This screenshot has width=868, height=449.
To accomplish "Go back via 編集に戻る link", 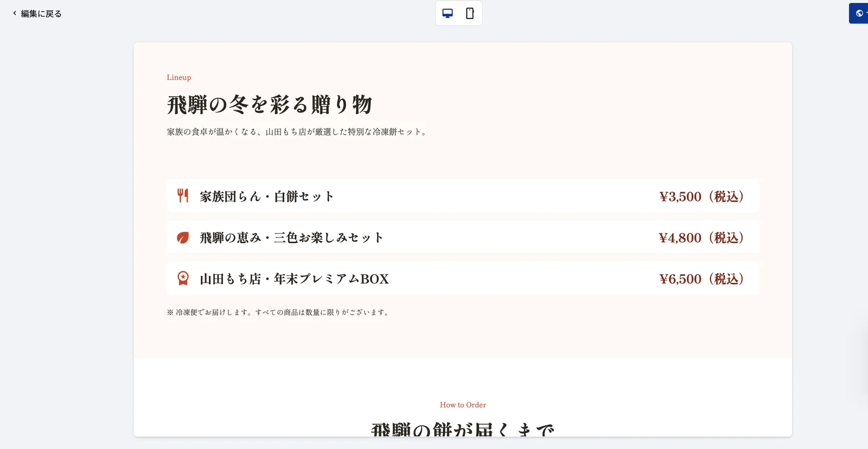I will [37, 14].
